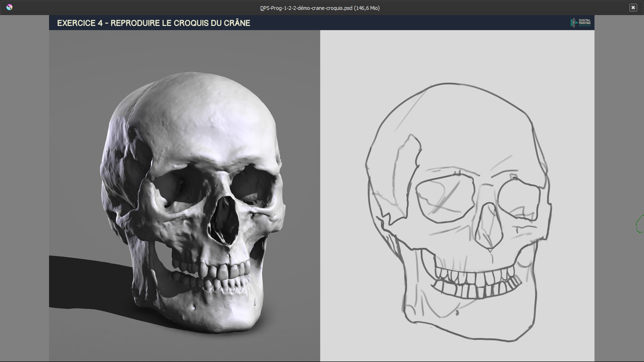Image resolution: width=644 pixels, height=362 pixels.
Task: Click the green circular brush cursor marker
Action: click(637, 226)
